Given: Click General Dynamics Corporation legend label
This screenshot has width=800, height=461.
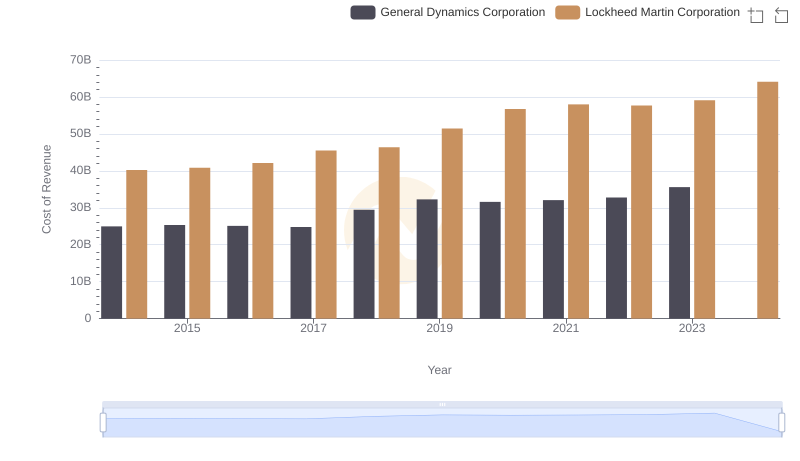Looking at the screenshot, I should coord(462,12).
